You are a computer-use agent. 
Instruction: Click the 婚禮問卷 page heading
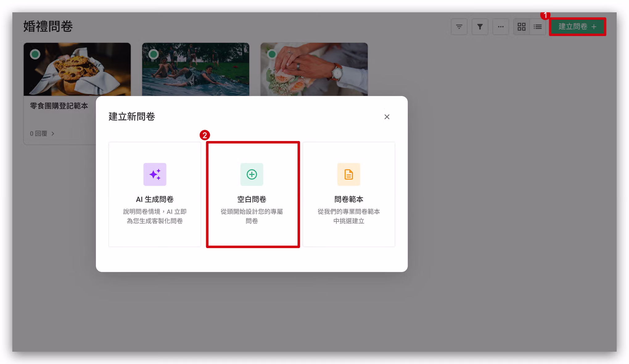tap(48, 26)
